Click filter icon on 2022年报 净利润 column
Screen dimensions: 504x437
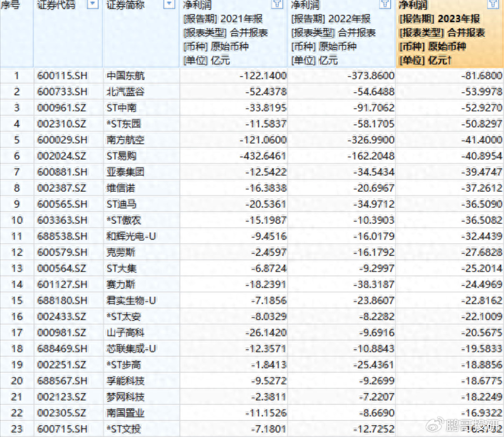tap(385, 5)
